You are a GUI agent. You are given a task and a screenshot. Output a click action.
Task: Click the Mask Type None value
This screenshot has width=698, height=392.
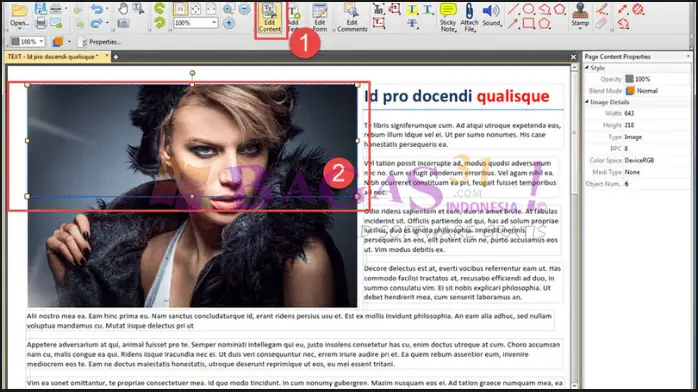tap(632, 172)
